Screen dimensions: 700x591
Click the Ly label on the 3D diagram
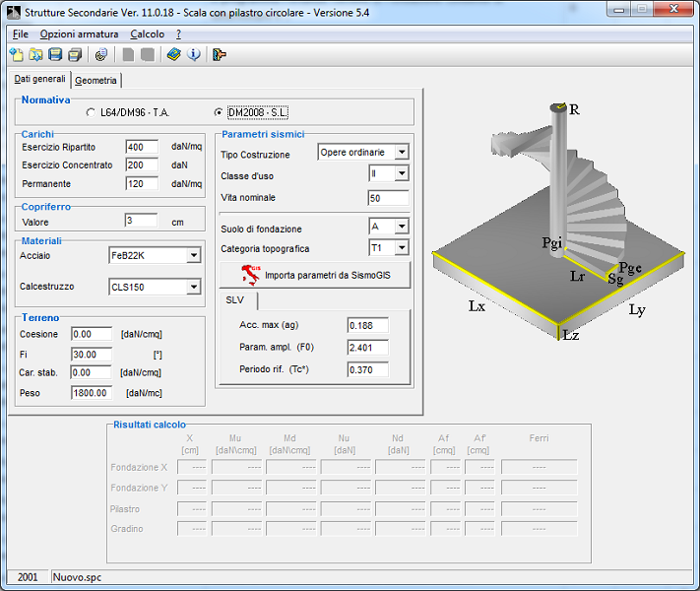637,309
